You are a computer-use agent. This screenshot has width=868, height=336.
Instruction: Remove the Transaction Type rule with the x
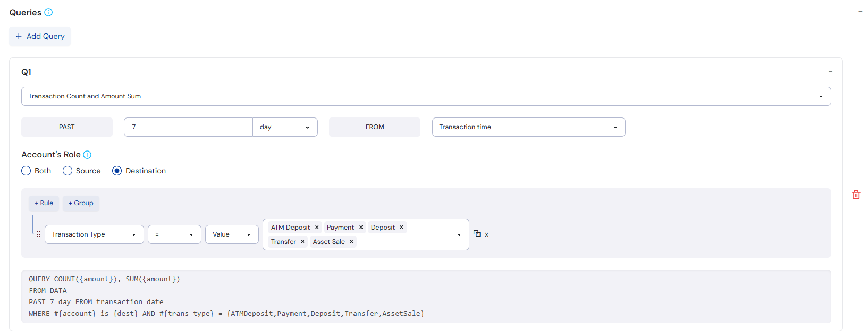tap(486, 234)
